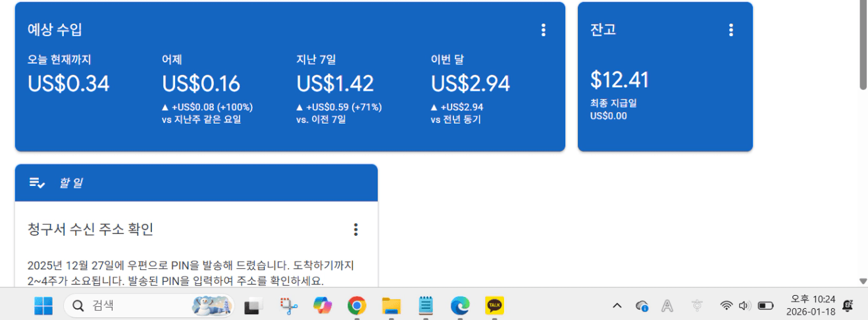
Task: Open Google Chrome from the taskbar
Action: pos(357,306)
